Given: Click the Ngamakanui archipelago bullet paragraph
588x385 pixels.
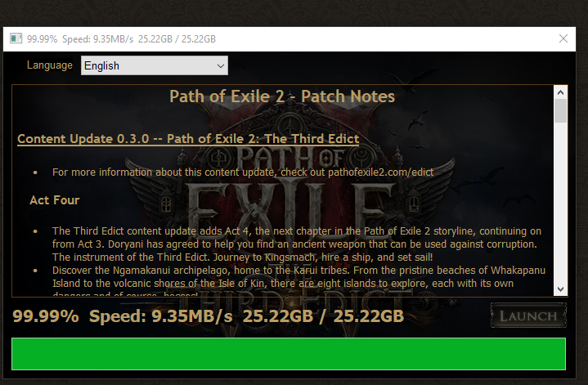Looking at the screenshot, I should [x=298, y=276].
